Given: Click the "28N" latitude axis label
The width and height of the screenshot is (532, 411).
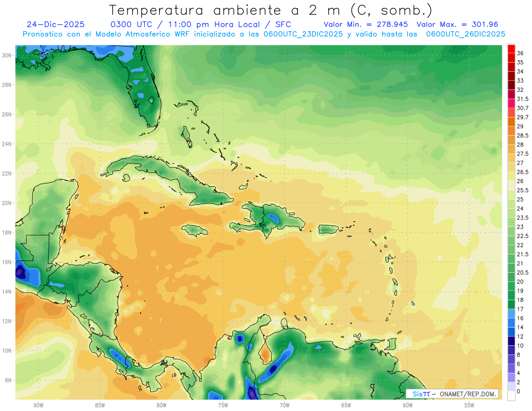Looking at the screenshot, I should point(8,85).
